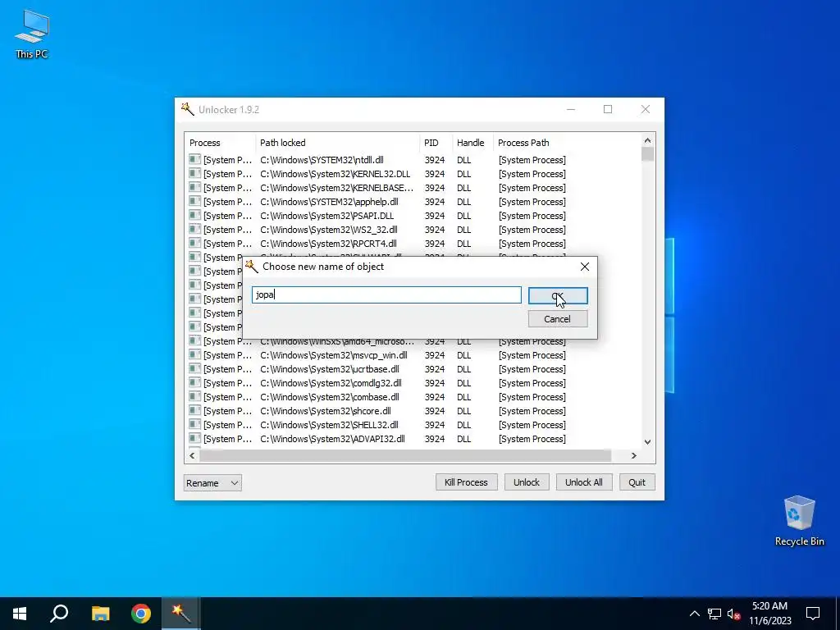The height and width of the screenshot is (630, 840).
Task: Click path C:\Windows\SYSTEM32\apphelp.dll
Action: coord(330,202)
